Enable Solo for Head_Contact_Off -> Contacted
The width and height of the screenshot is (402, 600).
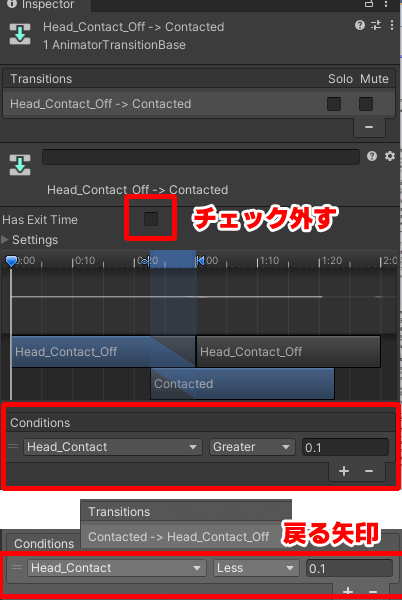(x=334, y=104)
